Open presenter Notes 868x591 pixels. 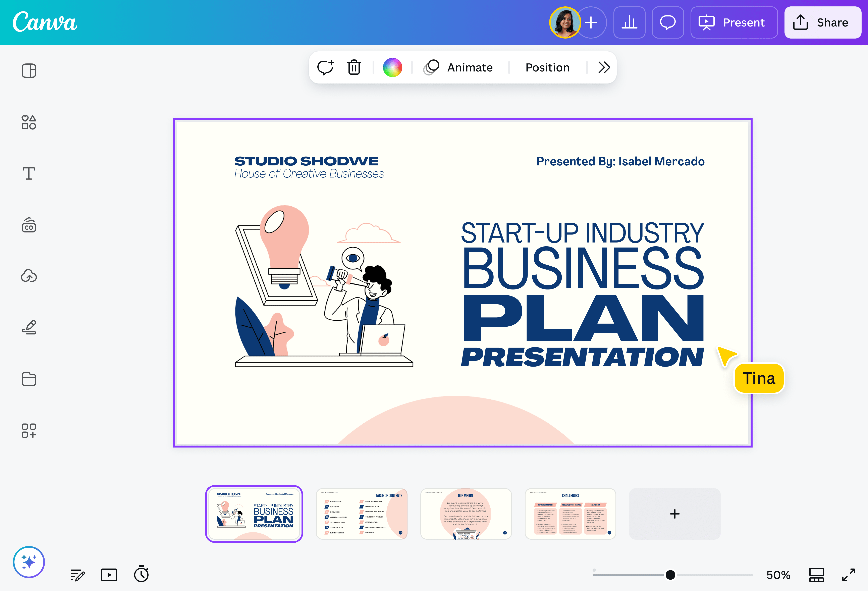point(77,575)
